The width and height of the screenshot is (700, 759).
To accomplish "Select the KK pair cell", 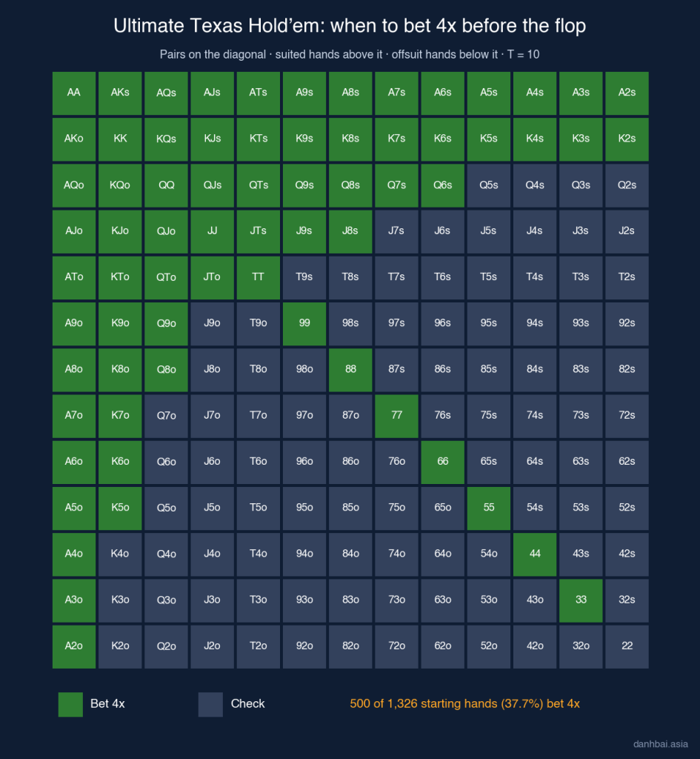I will tap(120, 139).
